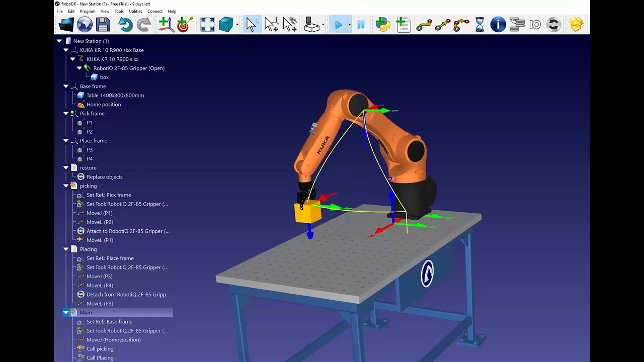Collapse the picking program node
Screen dimensions: 644x362
click(66, 186)
